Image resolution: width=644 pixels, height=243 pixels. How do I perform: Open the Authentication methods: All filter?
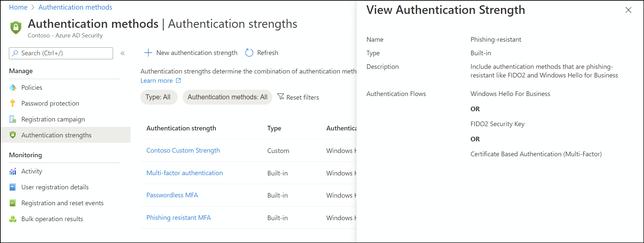click(x=227, y=97)
